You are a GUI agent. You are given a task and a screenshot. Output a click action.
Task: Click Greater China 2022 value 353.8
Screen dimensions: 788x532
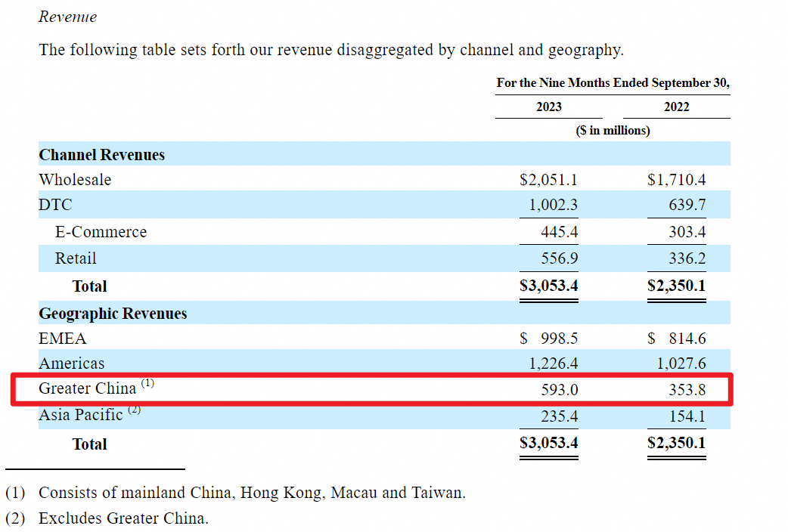pyautogui.click(x=687, y=389)
